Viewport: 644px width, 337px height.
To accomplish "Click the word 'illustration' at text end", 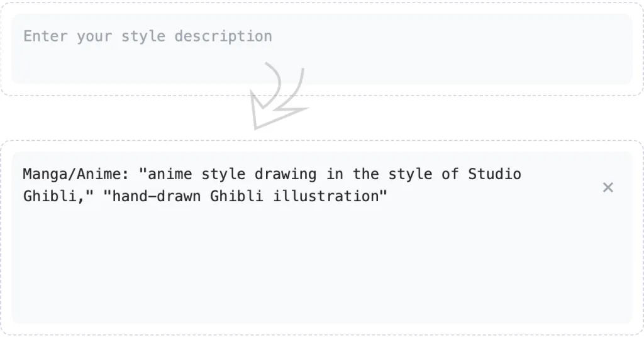I will 326,196.
